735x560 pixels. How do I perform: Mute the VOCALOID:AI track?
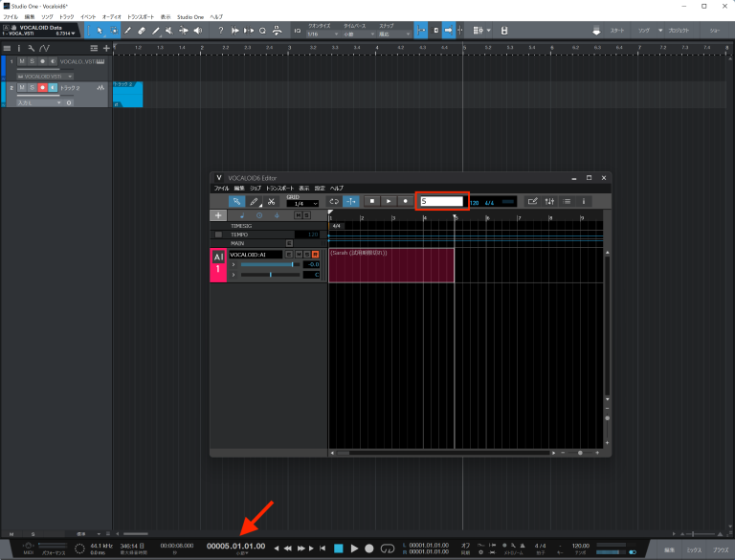[x=299, y=255]
